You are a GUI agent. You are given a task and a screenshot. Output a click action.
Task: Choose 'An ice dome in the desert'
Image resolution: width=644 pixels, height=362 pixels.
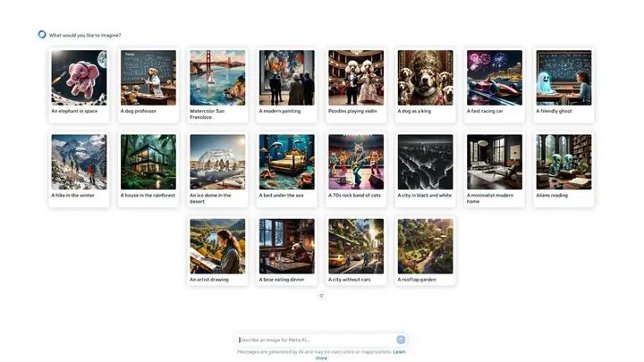coord(217,168)
